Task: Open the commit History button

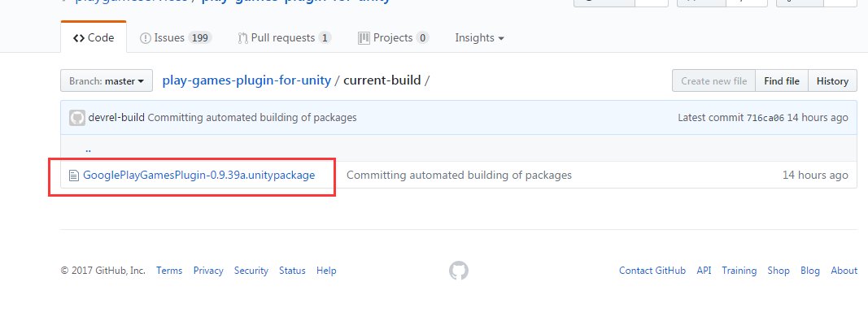Action: pos(832,81)
